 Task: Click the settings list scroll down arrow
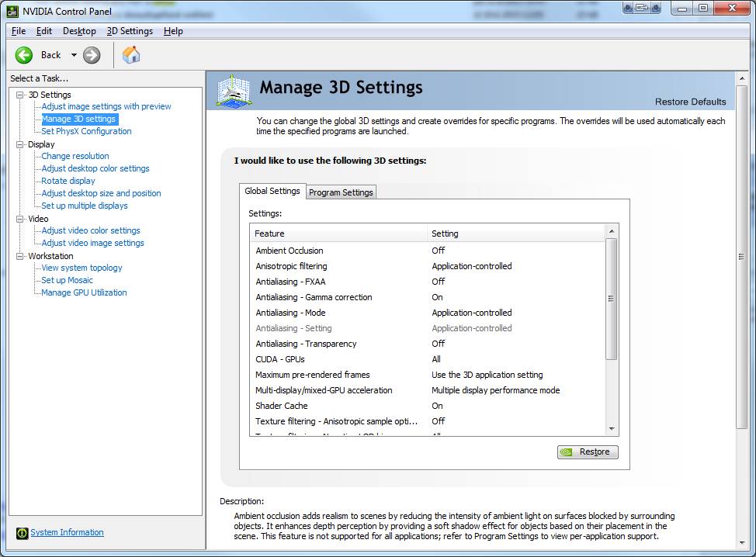point(612,429)
